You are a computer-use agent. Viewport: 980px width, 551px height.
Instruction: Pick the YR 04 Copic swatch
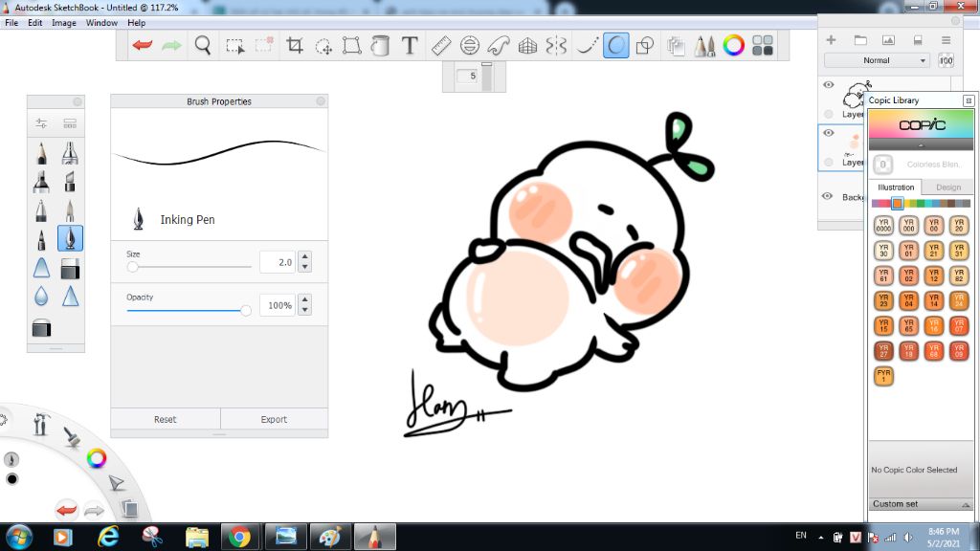[909, 300]
